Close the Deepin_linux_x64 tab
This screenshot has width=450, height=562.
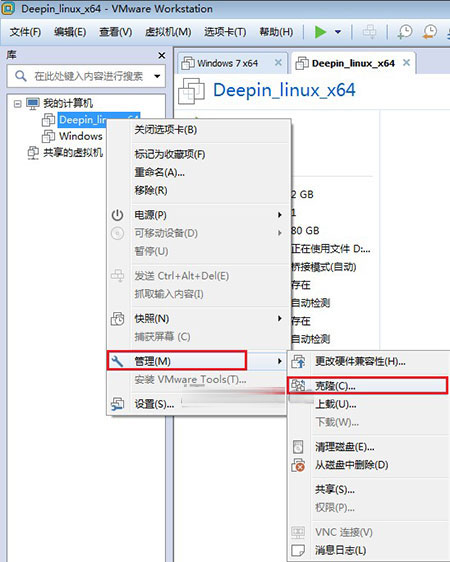click(406, 63)
